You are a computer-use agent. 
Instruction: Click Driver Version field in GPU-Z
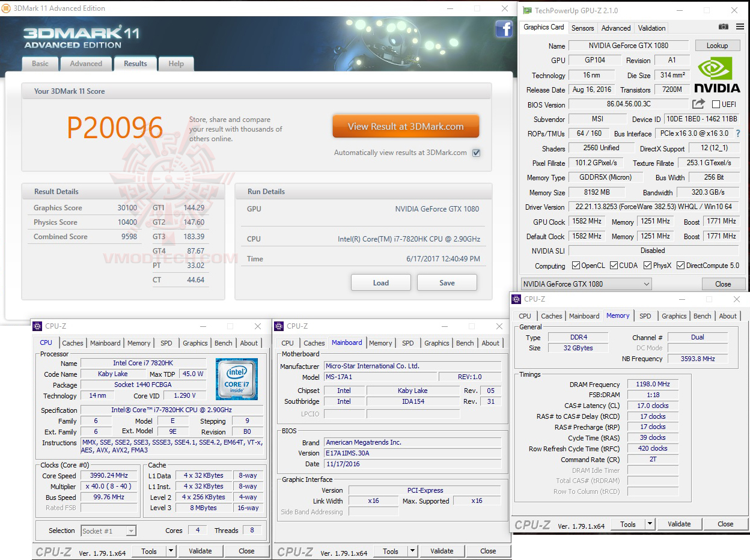coord(654,207)
